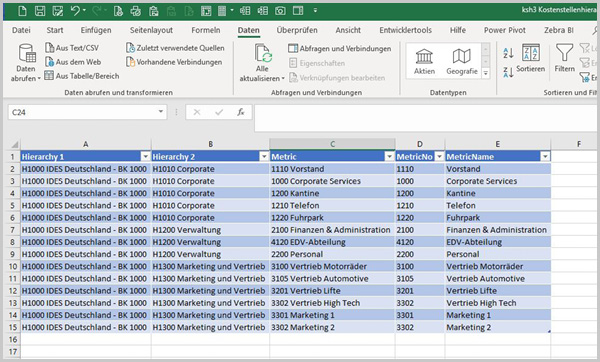Switch to the Start tab
Image resolution: width=600 pixels, height=362 pixels.
[55, 30]
